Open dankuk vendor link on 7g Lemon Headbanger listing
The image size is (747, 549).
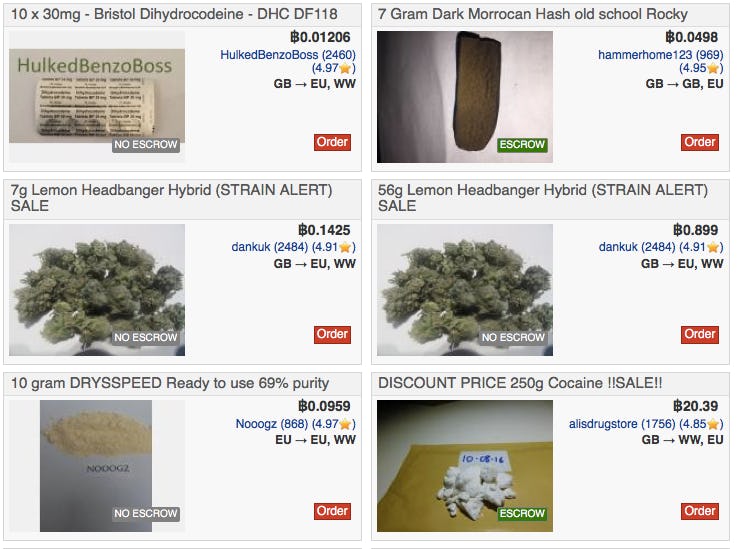click(x=270, y=247)
